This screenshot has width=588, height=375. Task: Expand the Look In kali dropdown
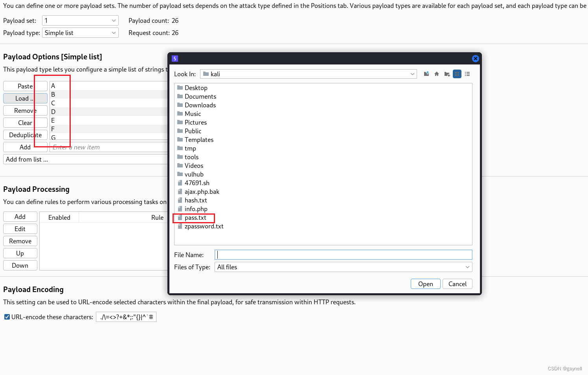309,74
